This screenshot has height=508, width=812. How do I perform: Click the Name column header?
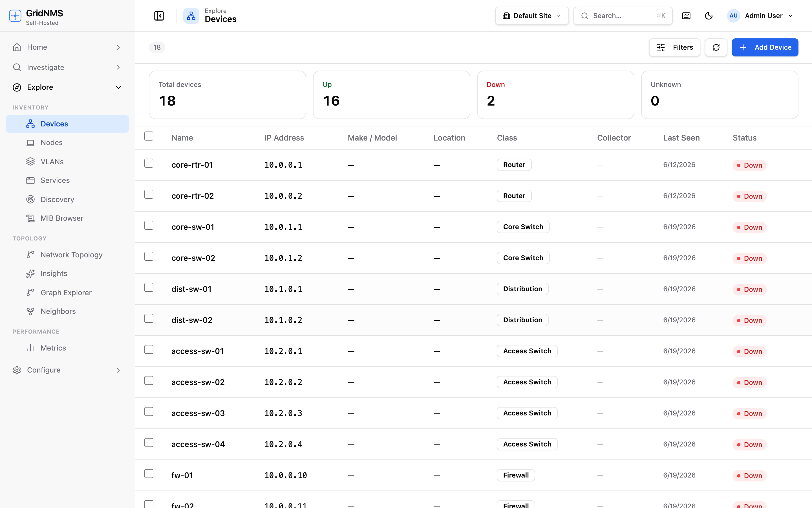coord(182,138)
